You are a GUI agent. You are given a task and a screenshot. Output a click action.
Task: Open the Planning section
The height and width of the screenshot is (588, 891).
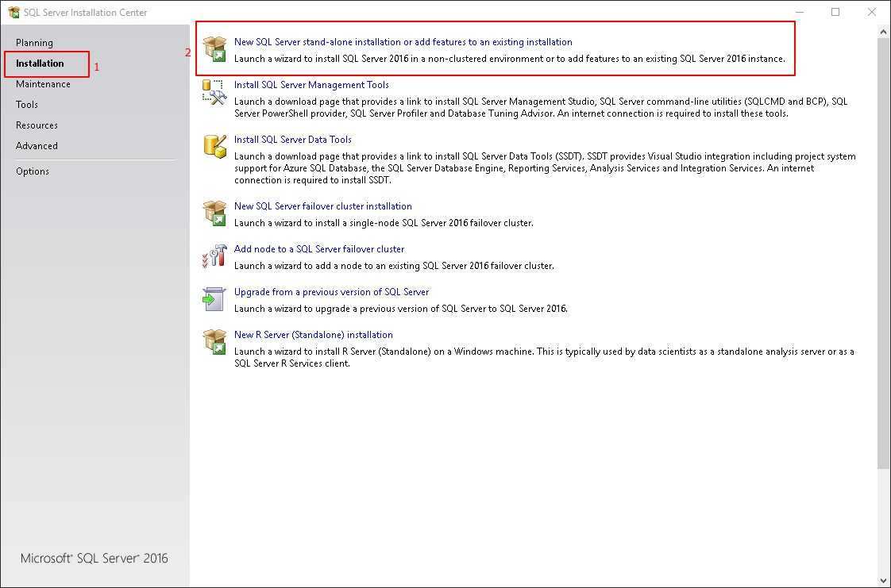(x=34, y=43)
